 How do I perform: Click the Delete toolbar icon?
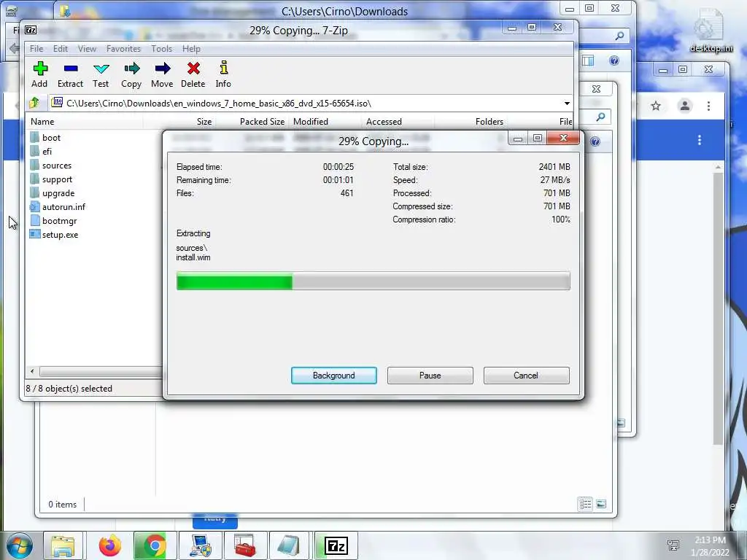point(193,69)
